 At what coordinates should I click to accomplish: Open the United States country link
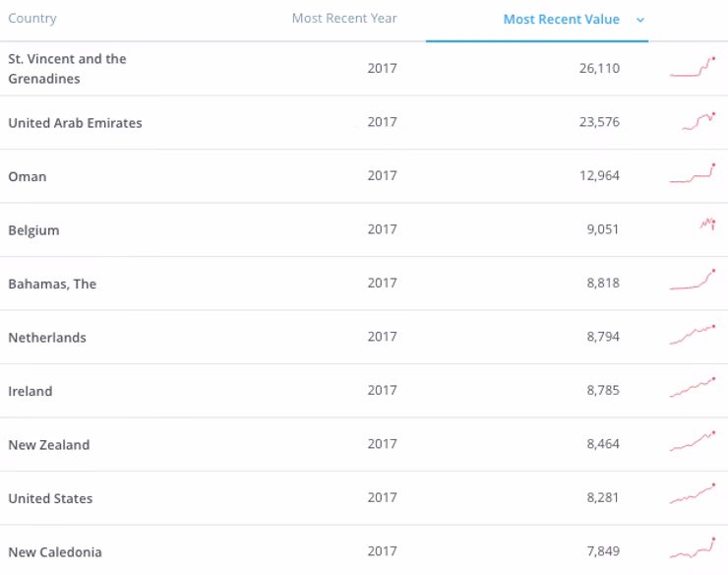click(50, 498)
